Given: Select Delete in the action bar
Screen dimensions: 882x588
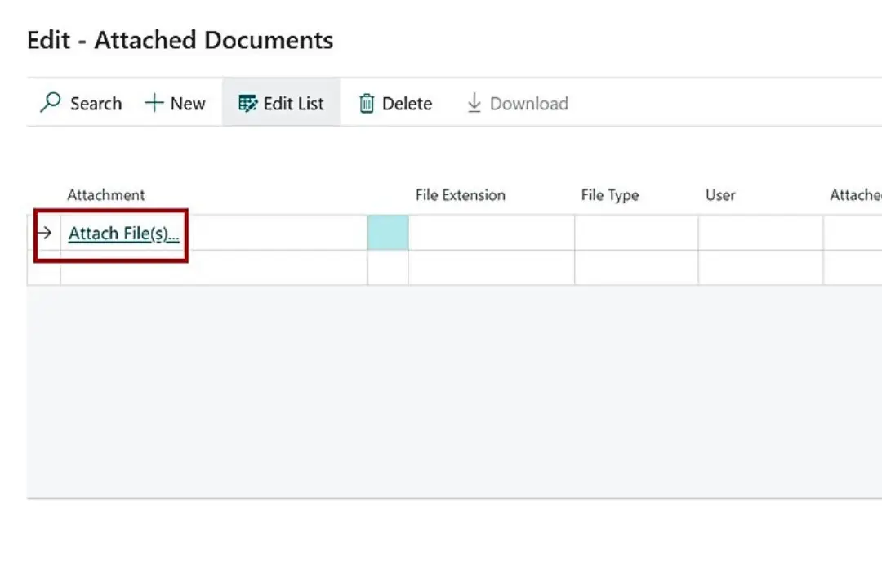Looking at the screenshot, I should (396, 103).
